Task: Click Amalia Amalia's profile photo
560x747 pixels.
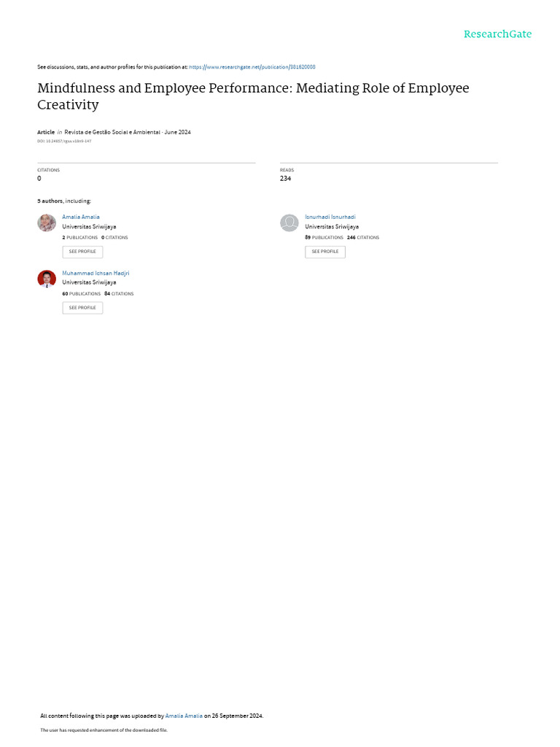Action: [x=47, y=222]
